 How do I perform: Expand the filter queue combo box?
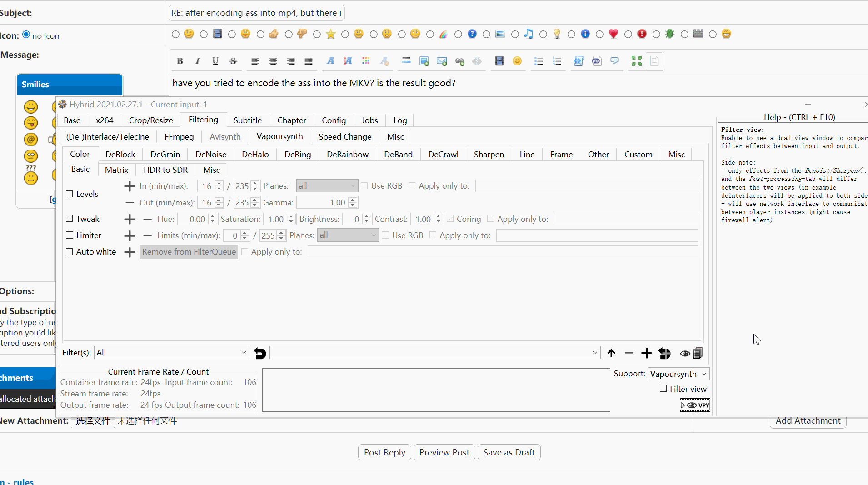click(x=435, y=353)
